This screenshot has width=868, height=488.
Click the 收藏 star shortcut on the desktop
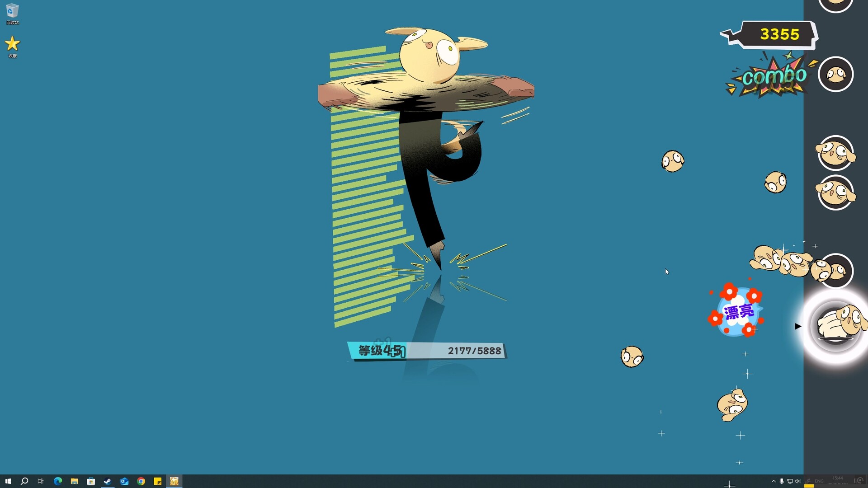pos(12,44)
